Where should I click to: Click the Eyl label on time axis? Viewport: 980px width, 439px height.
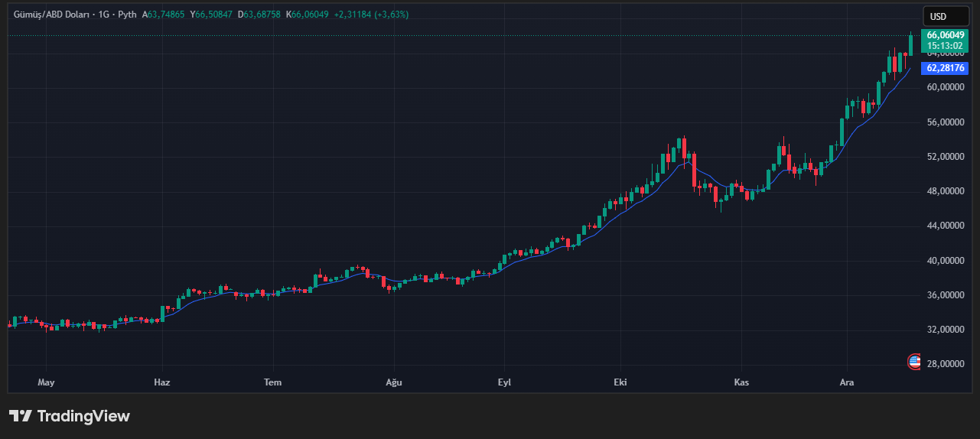coord(504,382)
